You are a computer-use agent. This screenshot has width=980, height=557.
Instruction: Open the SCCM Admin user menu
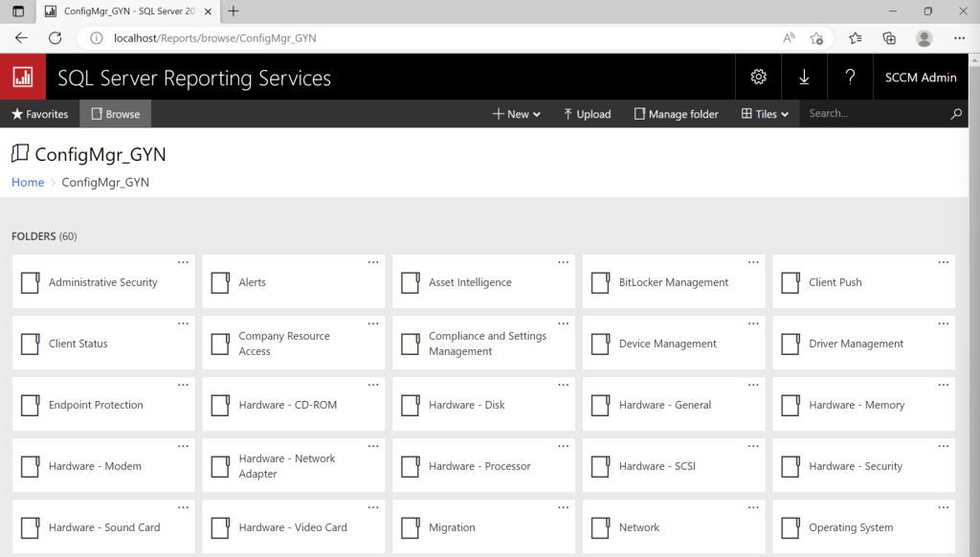click(921, 77)
